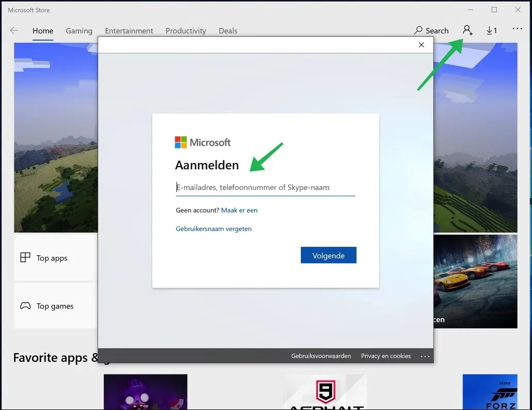Open Privacy en cookies link
The width and height of the screenshot is (532, 410).
(x=386, y=356)
